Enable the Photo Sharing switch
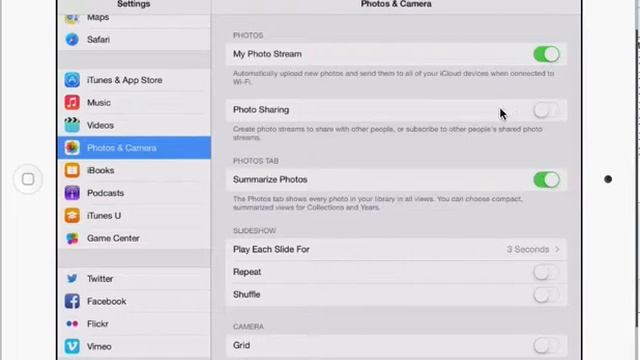This screenshot has height=360, width=640. 546,110
